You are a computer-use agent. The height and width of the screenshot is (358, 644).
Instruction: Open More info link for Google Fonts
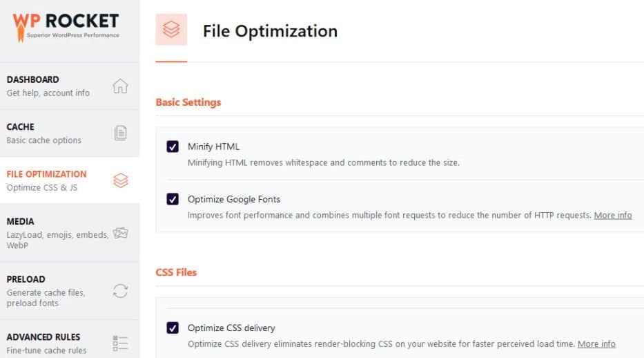pos(613,215)
